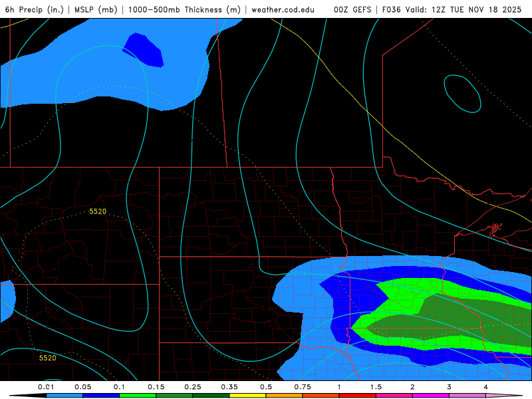532x399 pixels.
Task: Click the violet 3–4 colorbar segment
Action: [x=467, y=396]
